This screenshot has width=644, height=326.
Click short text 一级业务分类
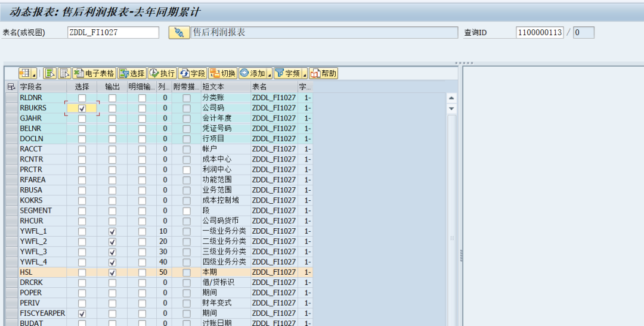[x=224, y=231]
